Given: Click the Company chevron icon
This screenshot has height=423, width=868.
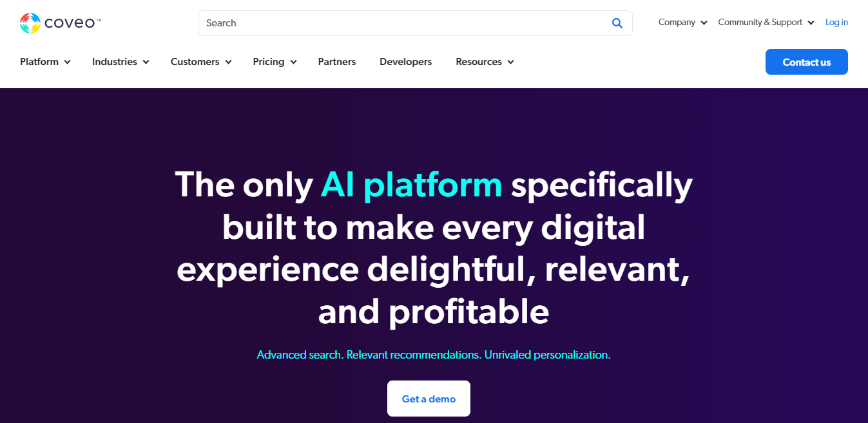Looking at the screenshot, I should 704,23.
